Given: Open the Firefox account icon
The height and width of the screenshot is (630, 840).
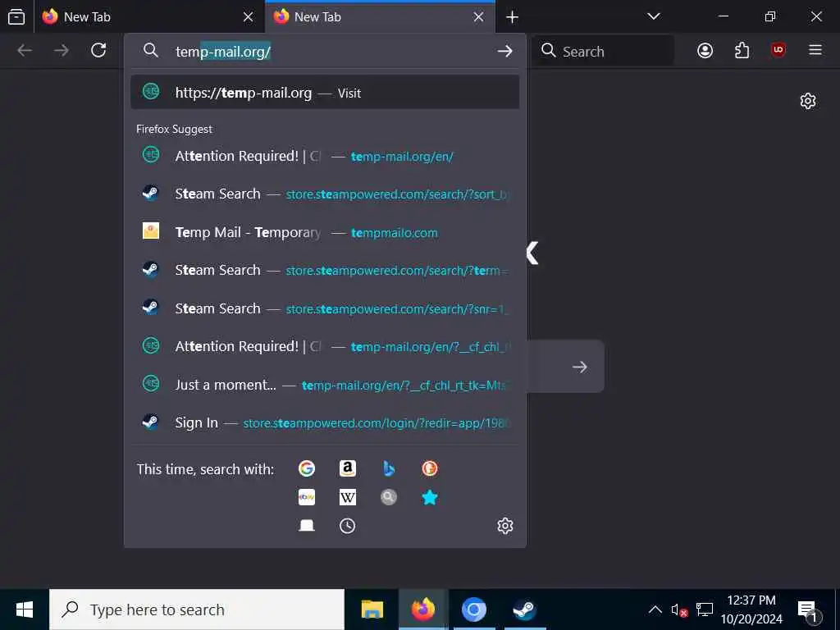Looking at the screenshot, I should point(705,50).
